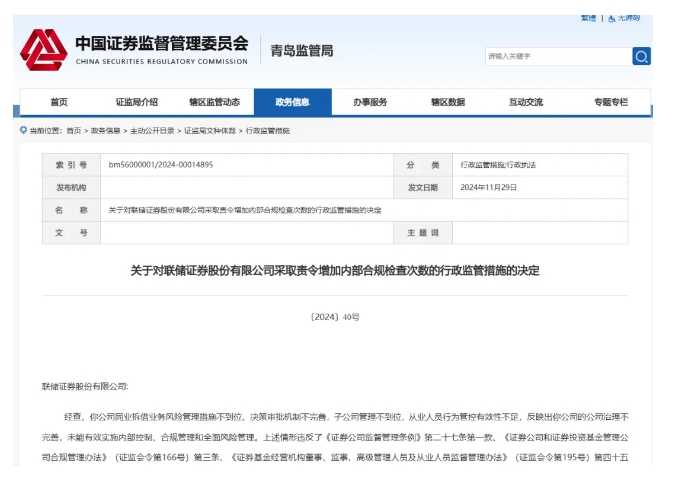Click the category cell 行政监管措施;行政执法

point(498,165)
